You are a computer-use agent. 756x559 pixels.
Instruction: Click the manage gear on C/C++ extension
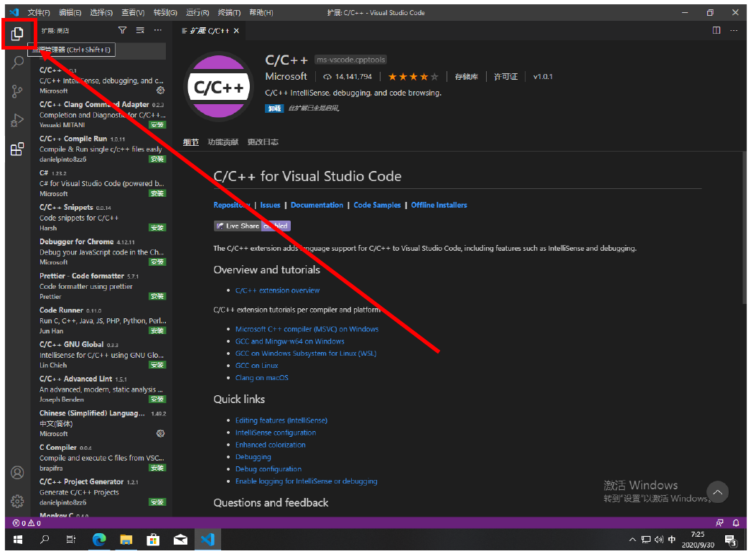tap(160, 91)
